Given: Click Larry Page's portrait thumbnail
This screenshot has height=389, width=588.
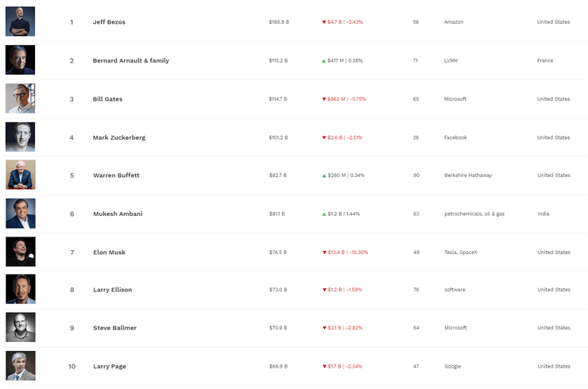Looking at the screenshot, I should (x=20, y=366).
